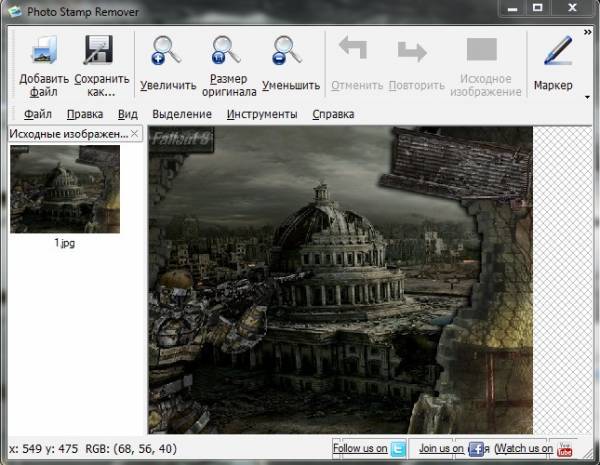Viewport: 600px width, 465px height.
Task: Click the Watch us on YouTube link
Action: point(534,449)
